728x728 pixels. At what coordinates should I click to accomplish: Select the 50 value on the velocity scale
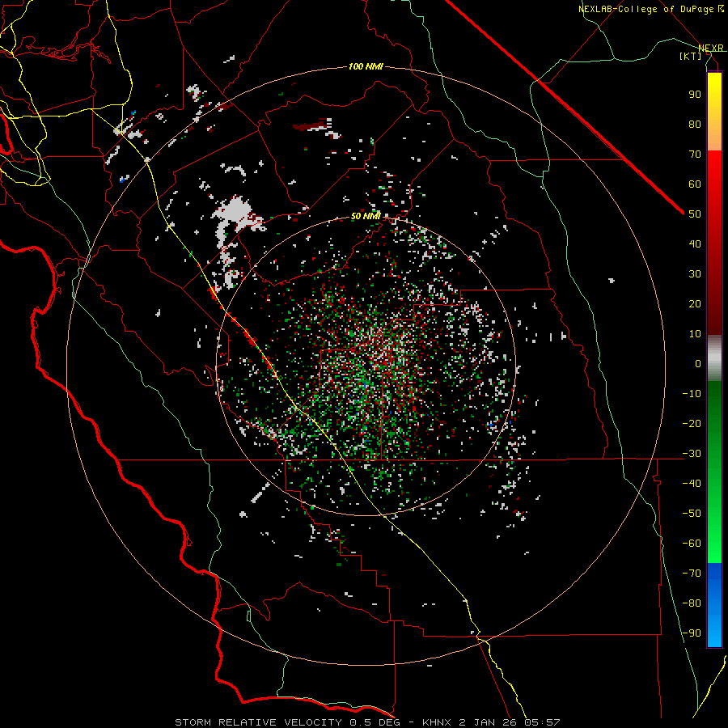pyautogui.click(x=695, y=214)
